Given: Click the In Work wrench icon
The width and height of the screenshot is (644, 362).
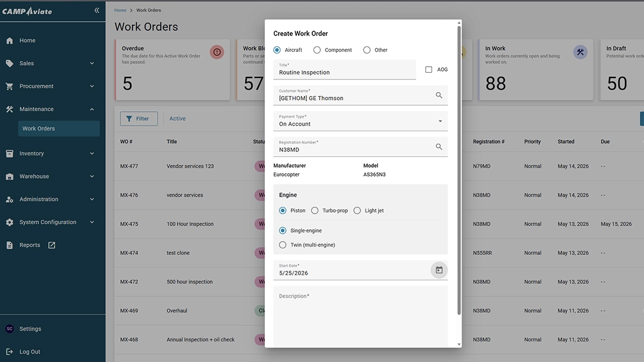Looking at the screenshot, I should click(580, 52).
